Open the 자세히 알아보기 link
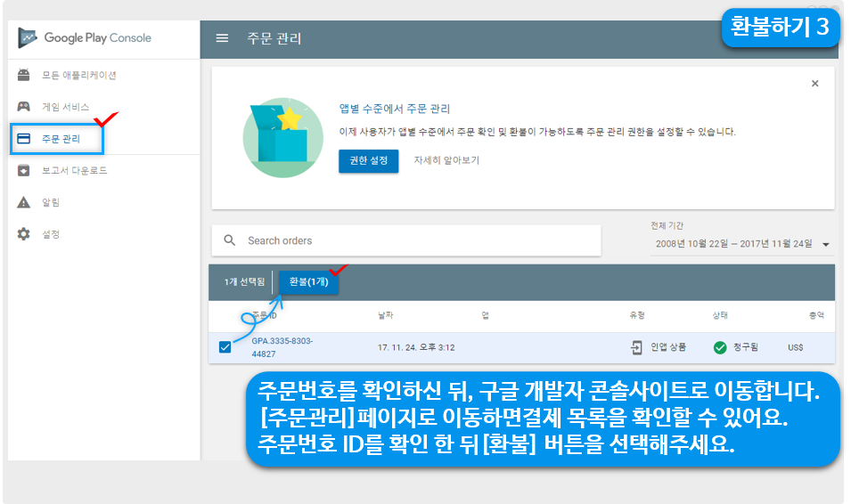851x504 pixels. 446,161
